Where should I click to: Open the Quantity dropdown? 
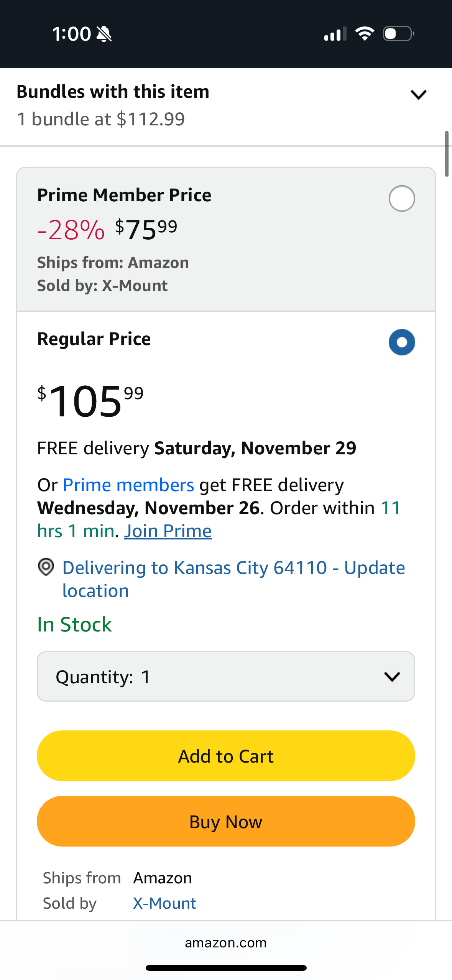click(x=225, y=676)
